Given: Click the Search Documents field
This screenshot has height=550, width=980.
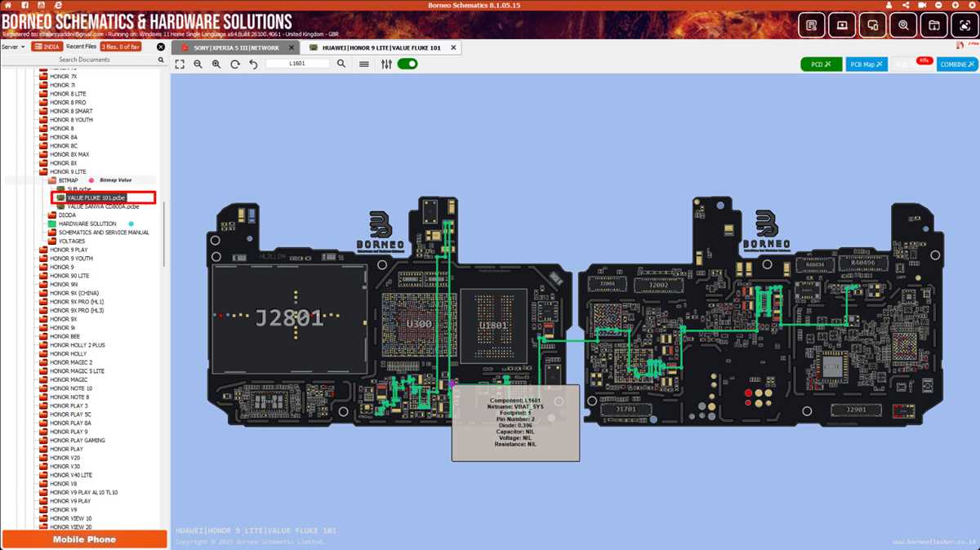Looking at the screenshot, I should (x=84, y=60).
